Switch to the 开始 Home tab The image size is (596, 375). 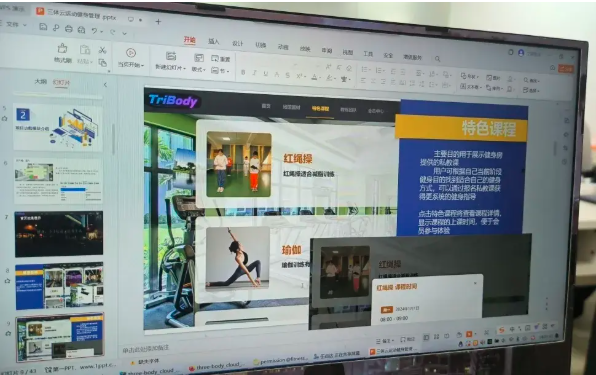point(189,40)
